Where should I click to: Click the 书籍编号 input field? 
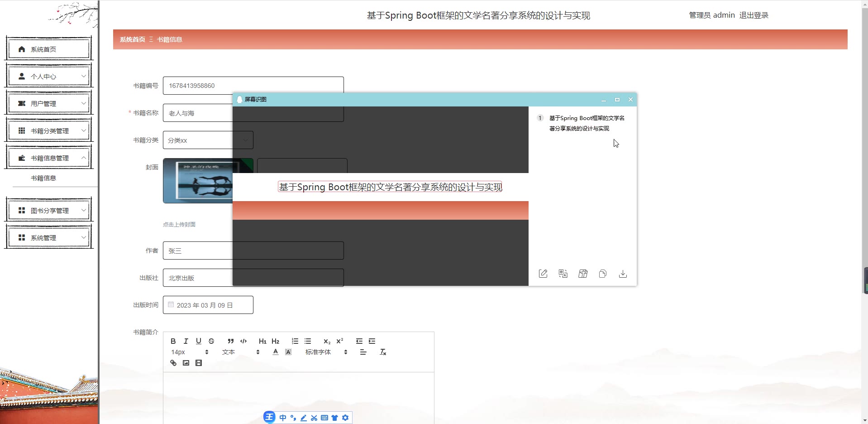253,86
